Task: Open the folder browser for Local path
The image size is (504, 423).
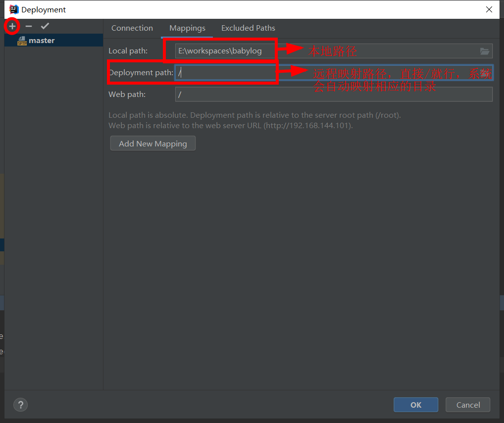Action: click(x=484, y=50)
